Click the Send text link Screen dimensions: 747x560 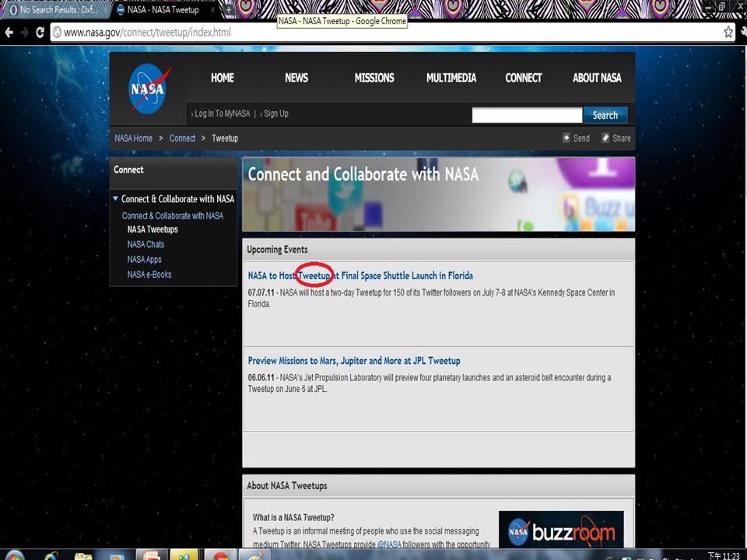click(x=581, y=138)
